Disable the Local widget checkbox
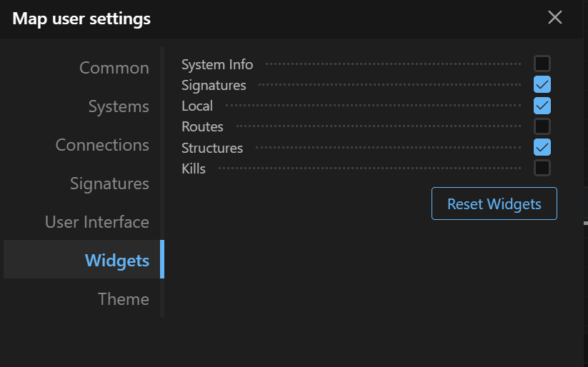The image size is (588, 367). pyautogui.click(x=542, y=106)
